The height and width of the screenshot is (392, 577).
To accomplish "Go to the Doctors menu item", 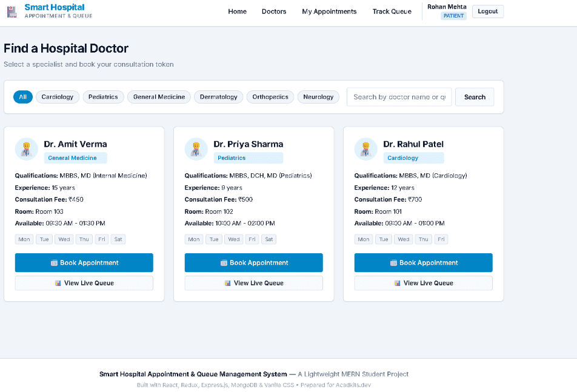I will pyautogui.click(x=274, y=12).
